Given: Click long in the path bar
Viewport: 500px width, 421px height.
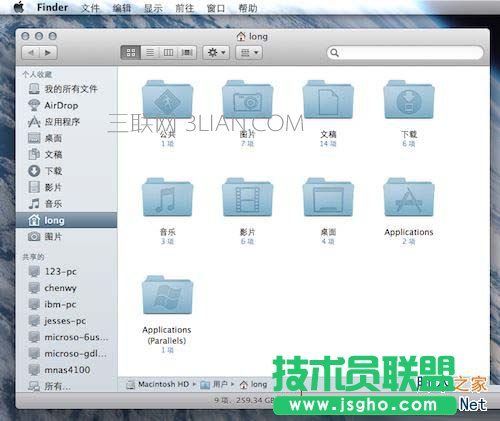Looking at the screenshot, I should coord(254,384).
